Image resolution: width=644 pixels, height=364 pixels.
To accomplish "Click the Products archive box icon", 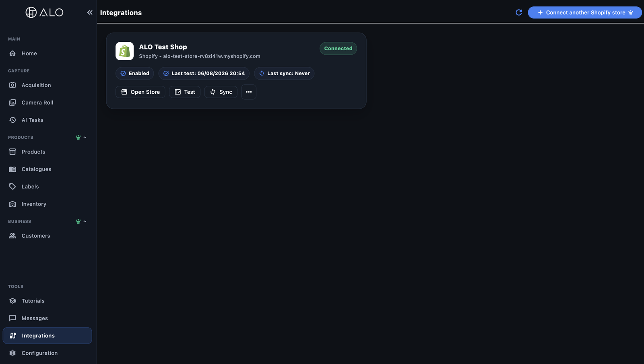I will [12, 152].
